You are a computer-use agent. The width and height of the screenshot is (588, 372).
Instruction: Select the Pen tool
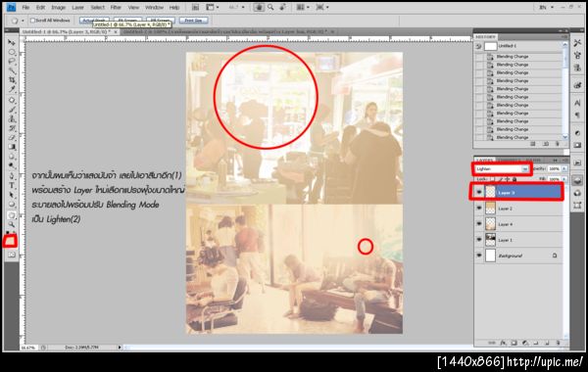click(x=12, y=176)
